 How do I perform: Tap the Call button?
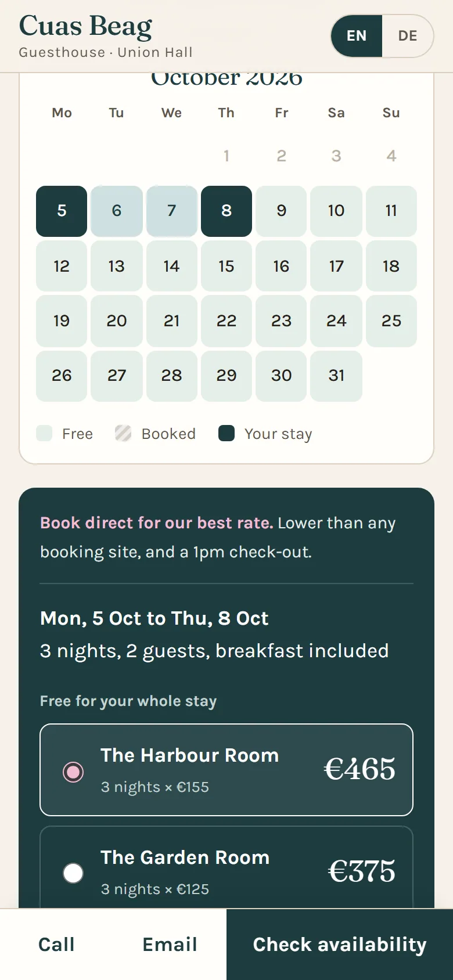pyautogui.click(x=56, y=945)
